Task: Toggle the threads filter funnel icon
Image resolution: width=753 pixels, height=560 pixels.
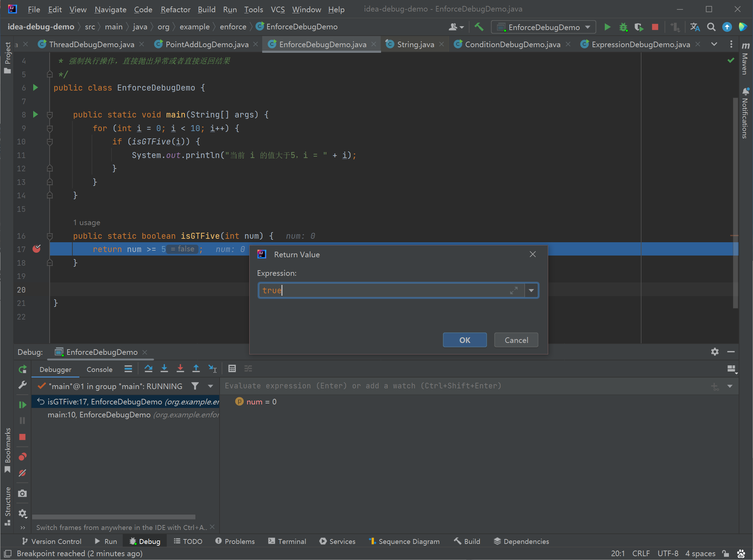Action: coord(195,386)
